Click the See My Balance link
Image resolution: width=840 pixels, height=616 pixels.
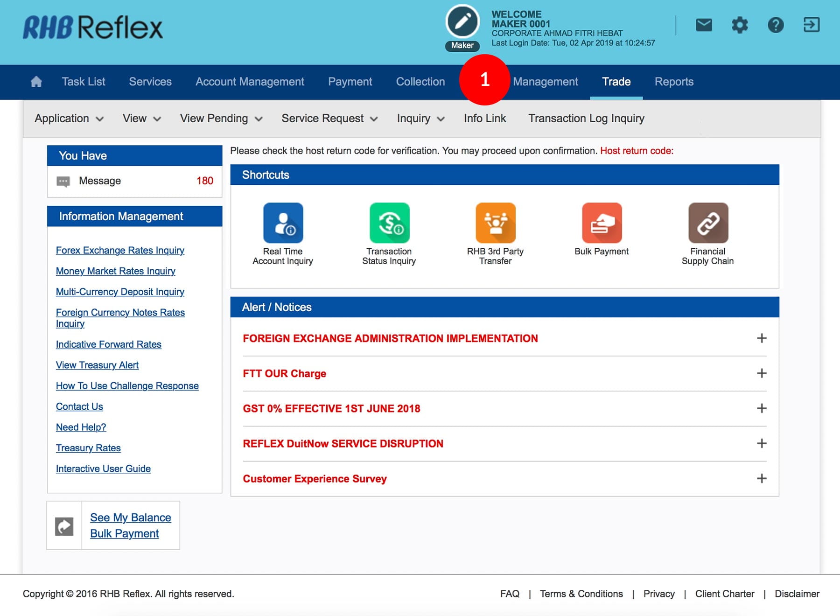click(131, 518)
